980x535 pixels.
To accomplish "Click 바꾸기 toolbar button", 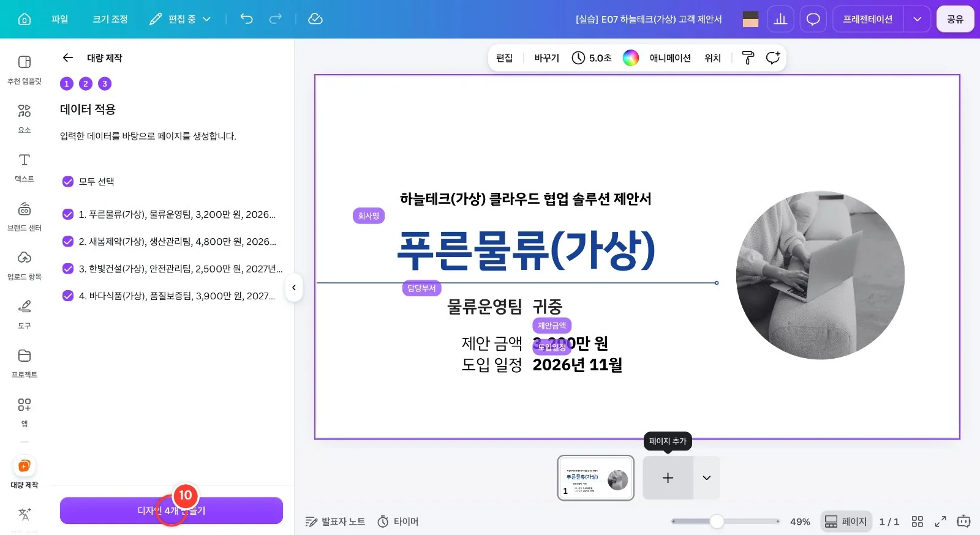I will tap(546, 58).
